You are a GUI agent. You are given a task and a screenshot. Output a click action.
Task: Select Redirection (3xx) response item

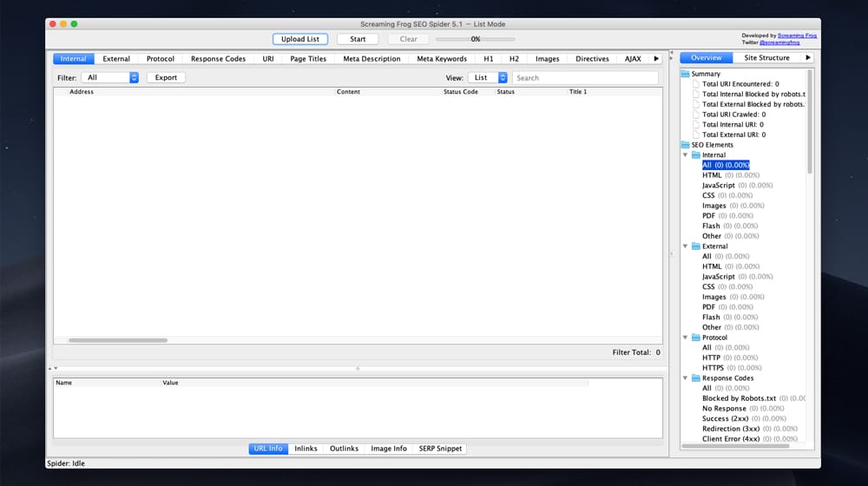[750, 429]
